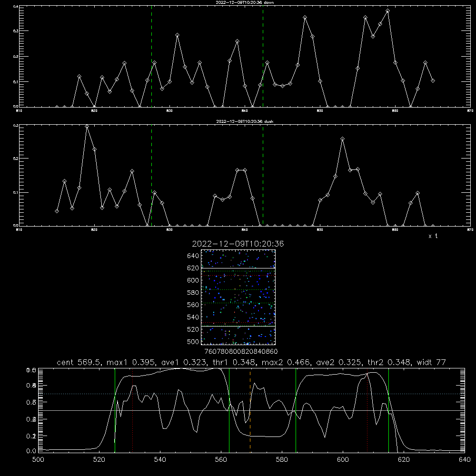Select the 'ave2 0.325' value
This screenshot has width=476, height=476.
click(x=338, y=362)
